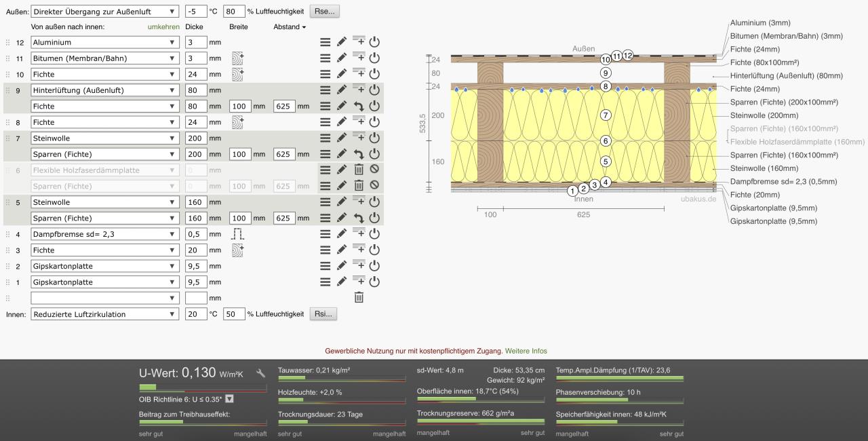Click the 'Trocknungsreserve: 662 g/m²a' result
868x441 pixels.
click(465, 413)
